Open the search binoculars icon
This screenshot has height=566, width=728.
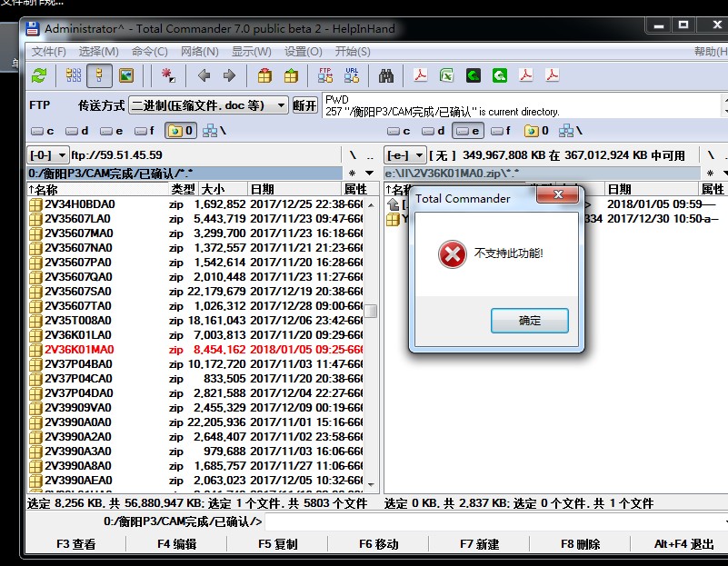(x=386, y=75)
